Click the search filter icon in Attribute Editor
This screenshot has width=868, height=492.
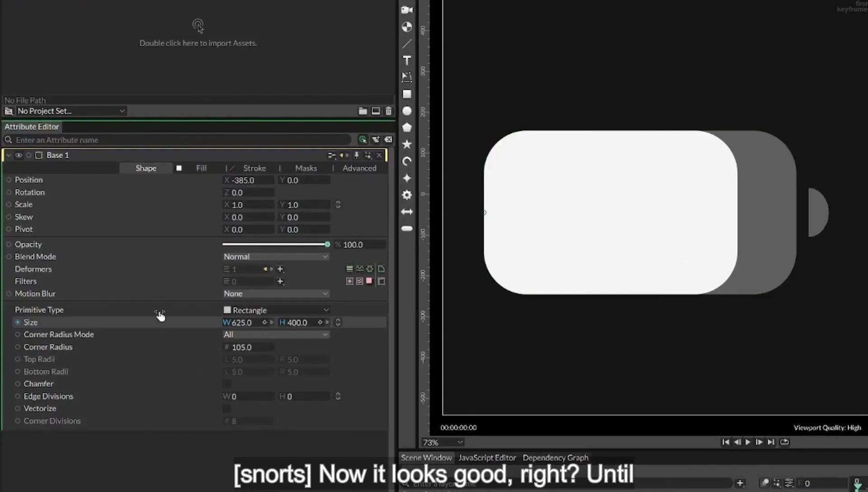[x=363, y=140]
